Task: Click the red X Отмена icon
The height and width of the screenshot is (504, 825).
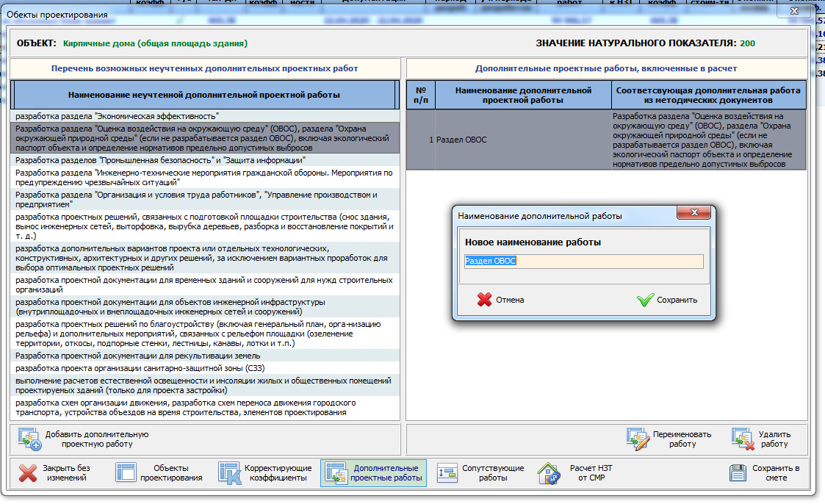Action: [484, 299]
